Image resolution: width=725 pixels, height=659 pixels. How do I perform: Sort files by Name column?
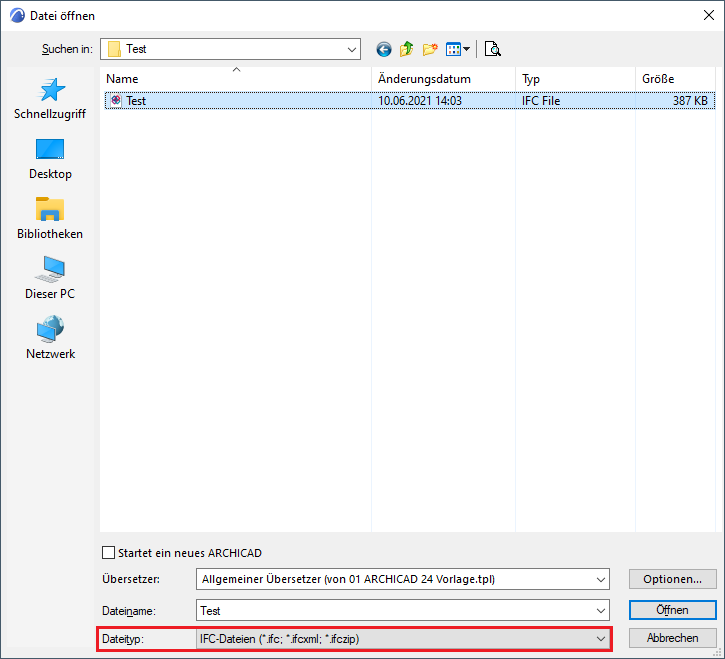tap(236, 79)
